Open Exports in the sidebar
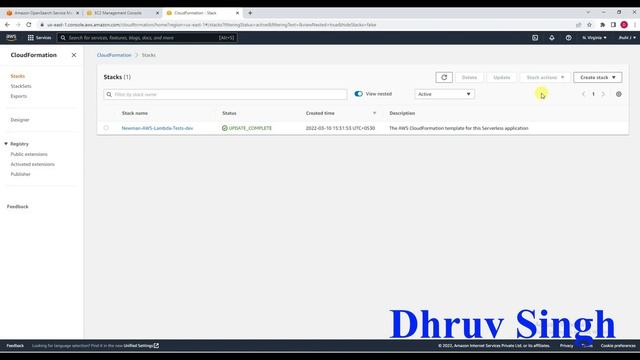Image resolution: width=640 pixels, height=360 pixels. point(19,96)
